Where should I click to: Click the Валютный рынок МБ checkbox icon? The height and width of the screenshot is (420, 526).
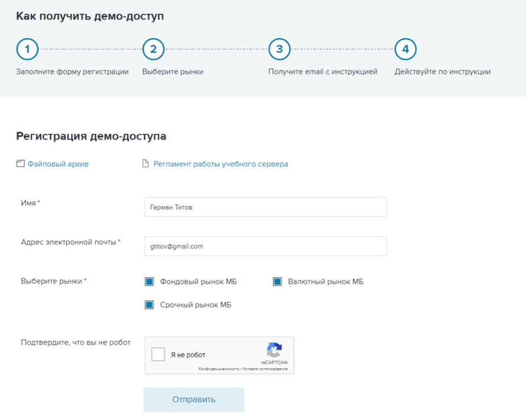(x=277, y=281)
